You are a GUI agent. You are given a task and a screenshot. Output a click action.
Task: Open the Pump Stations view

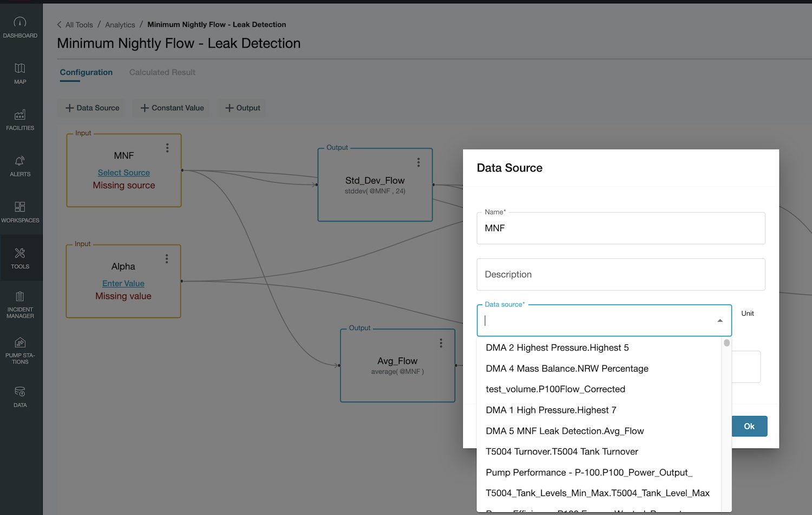tap(20, 349)
